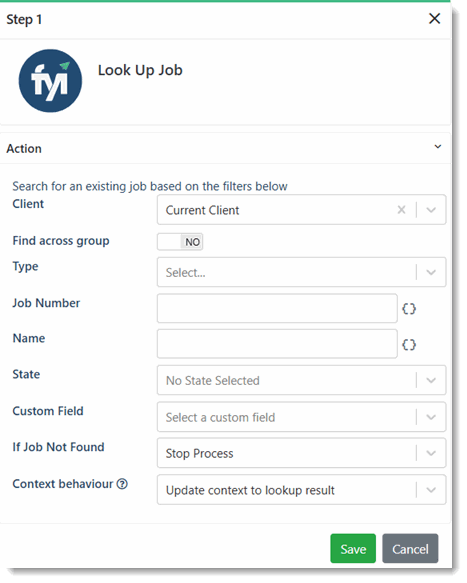
Task: Click the Look Up Job title
Action: coord(140,70)
